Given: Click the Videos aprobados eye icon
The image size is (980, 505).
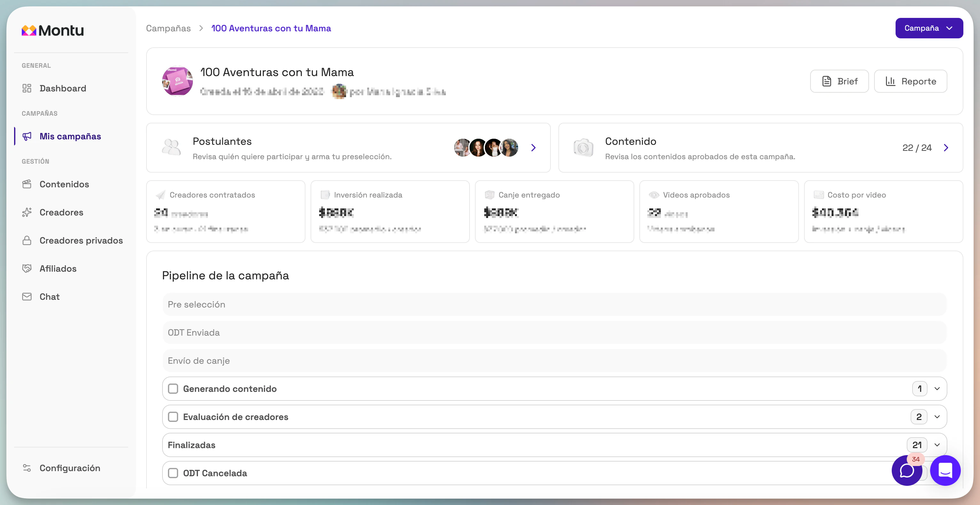Looking at the screenshot, I should [654, 195].
